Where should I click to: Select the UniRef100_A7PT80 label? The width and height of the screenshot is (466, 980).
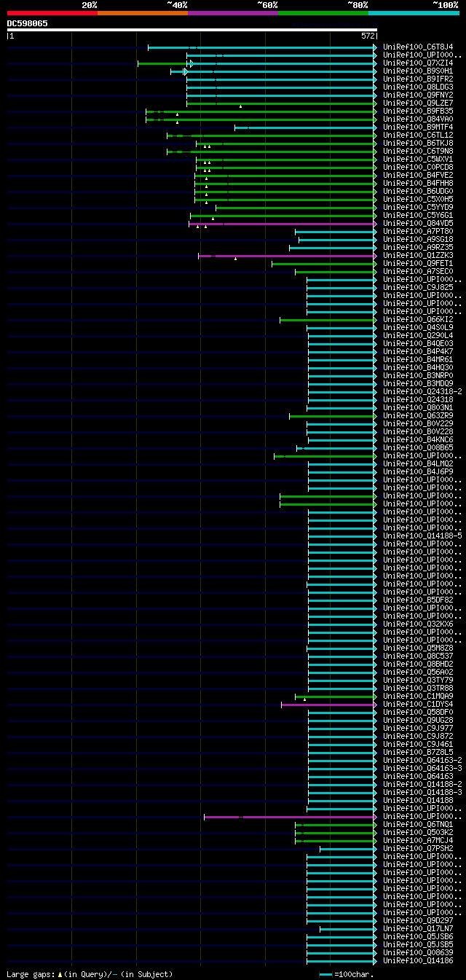[418, 231]
